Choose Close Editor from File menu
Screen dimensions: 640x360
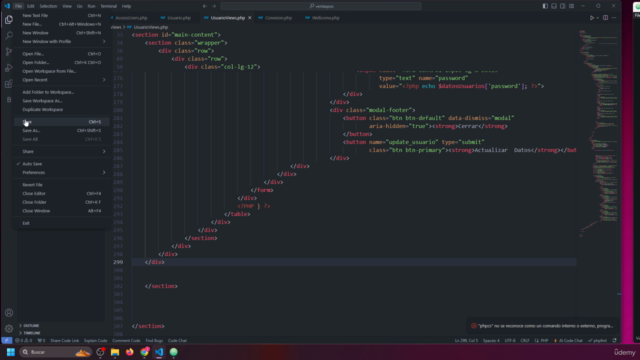[61, 193]
